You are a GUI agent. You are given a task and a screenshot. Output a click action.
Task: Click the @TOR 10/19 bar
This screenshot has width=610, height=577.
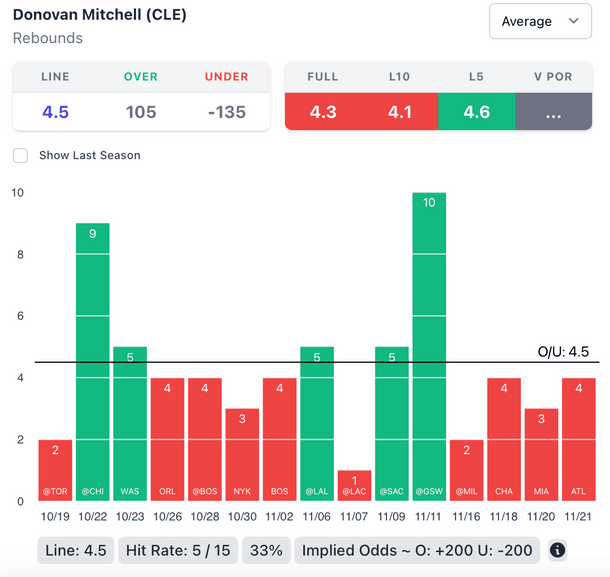pyautogui.click(x=55, y=470)
